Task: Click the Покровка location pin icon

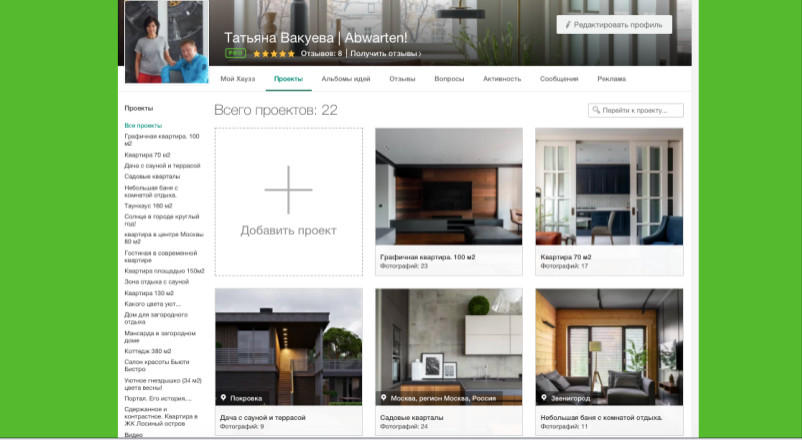Action: tap(224, 398)
